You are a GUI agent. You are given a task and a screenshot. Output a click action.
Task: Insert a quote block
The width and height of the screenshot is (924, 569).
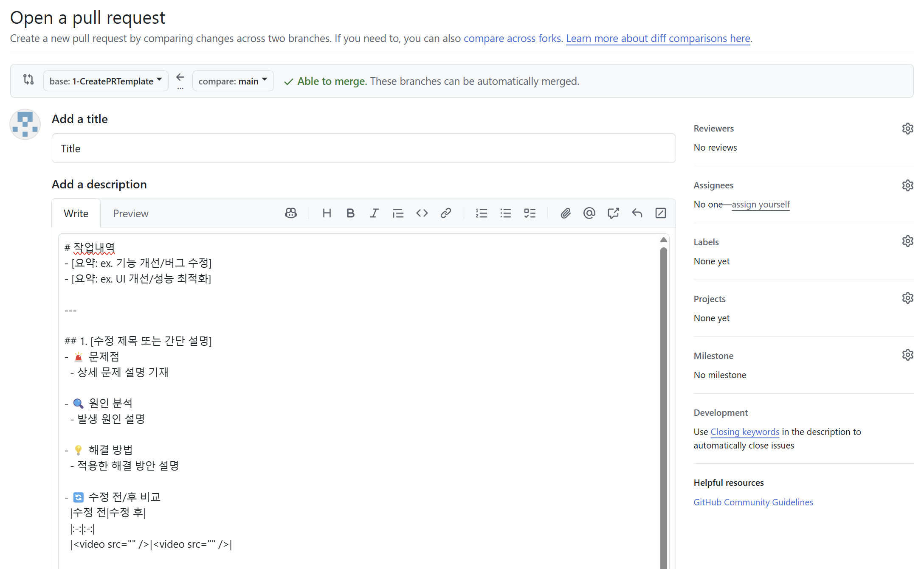tap(398, 213)
